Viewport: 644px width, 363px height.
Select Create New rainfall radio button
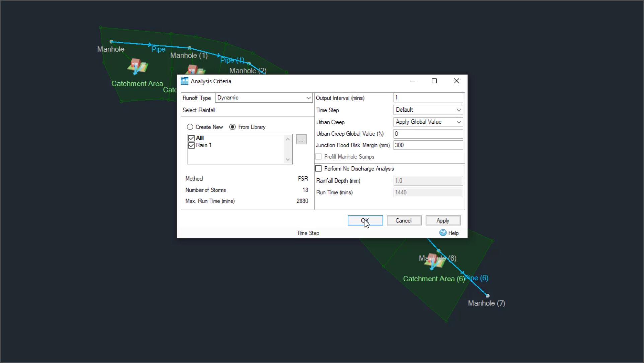(x=190, y=127)
